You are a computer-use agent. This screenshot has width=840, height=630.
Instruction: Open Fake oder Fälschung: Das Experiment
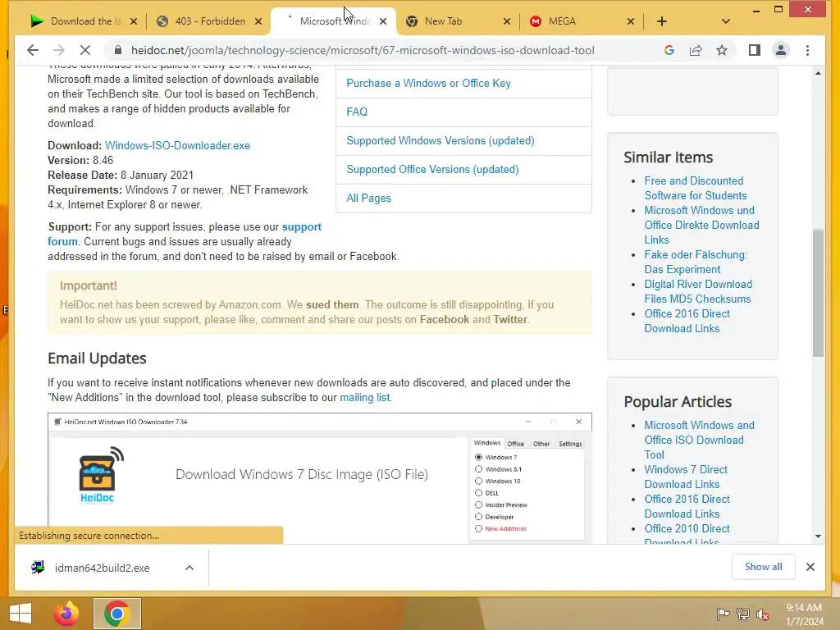[x=695, y=262]
